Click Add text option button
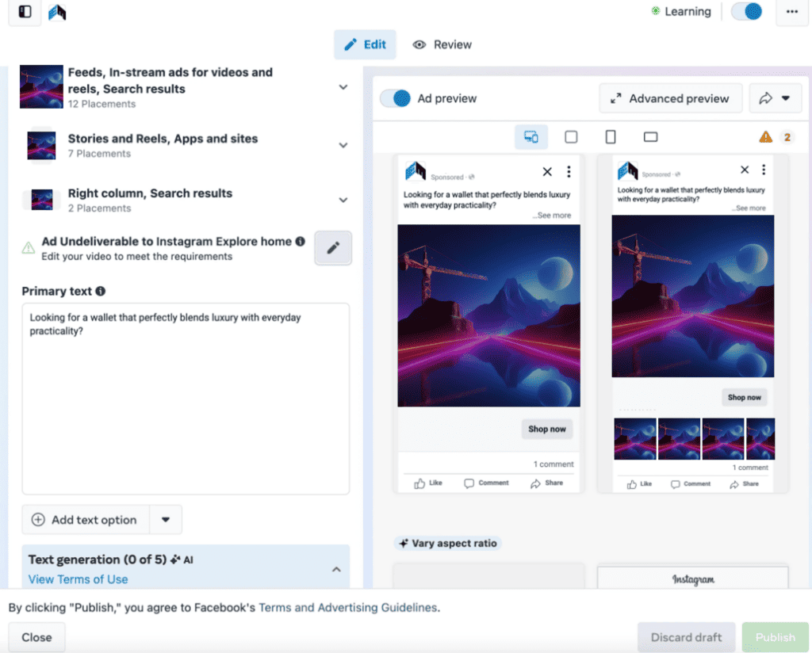 [x=86, y=520]
